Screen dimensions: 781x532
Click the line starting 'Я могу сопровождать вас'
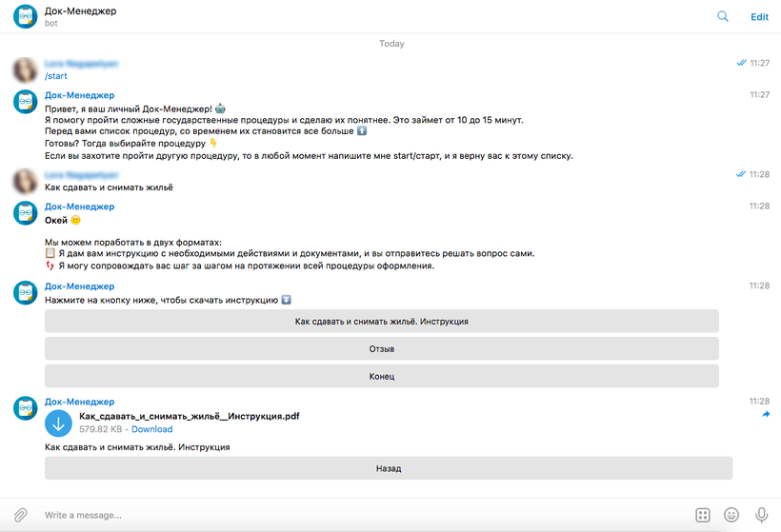click(x=247, y=266)
